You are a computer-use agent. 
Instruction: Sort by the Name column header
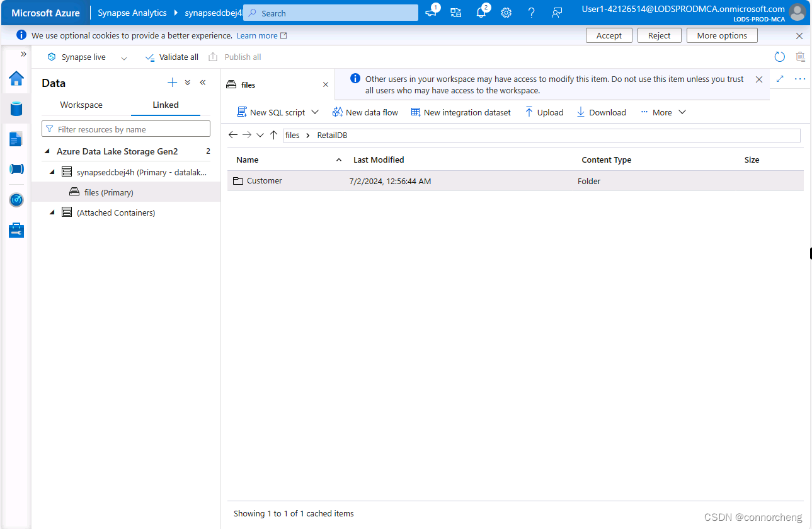click(248, 160)
